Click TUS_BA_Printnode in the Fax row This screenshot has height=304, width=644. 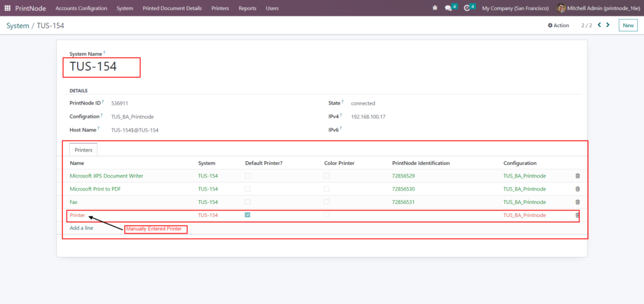(x=525, y=202)
